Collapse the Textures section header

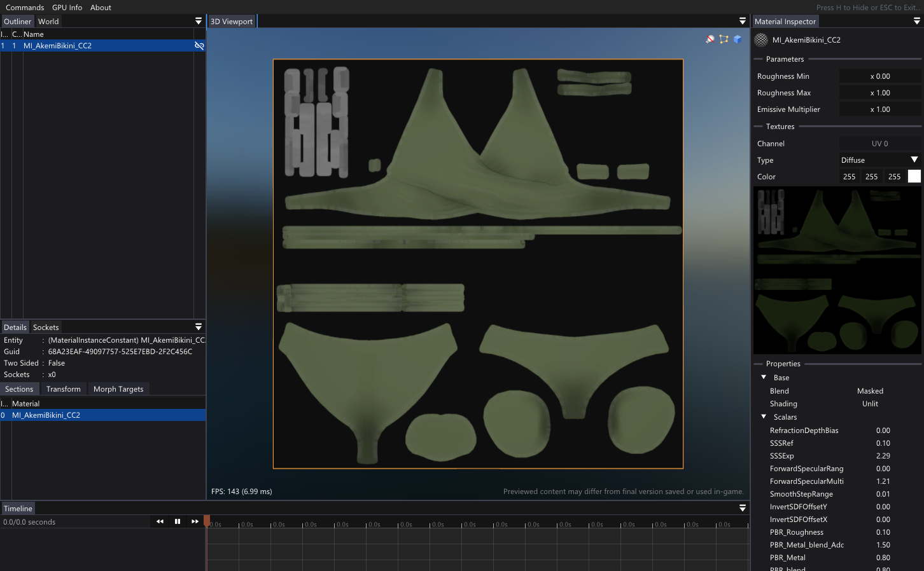[780, 127]
